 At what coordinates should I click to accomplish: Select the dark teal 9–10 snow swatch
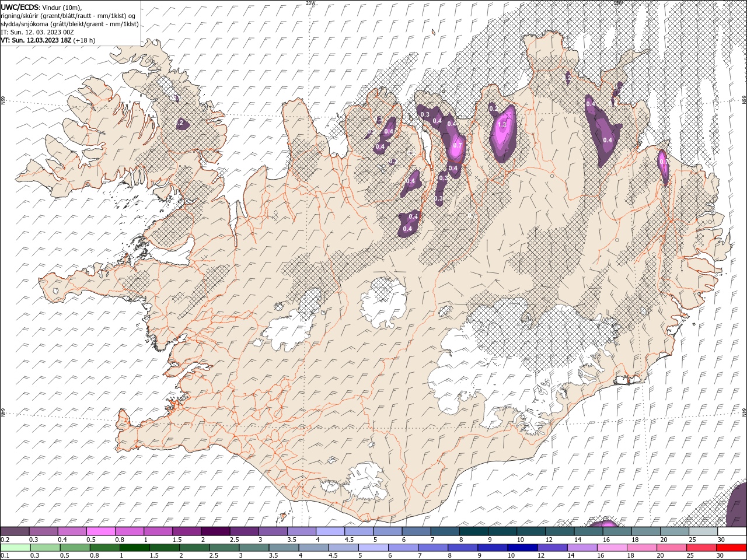click(x=502, y=531)
